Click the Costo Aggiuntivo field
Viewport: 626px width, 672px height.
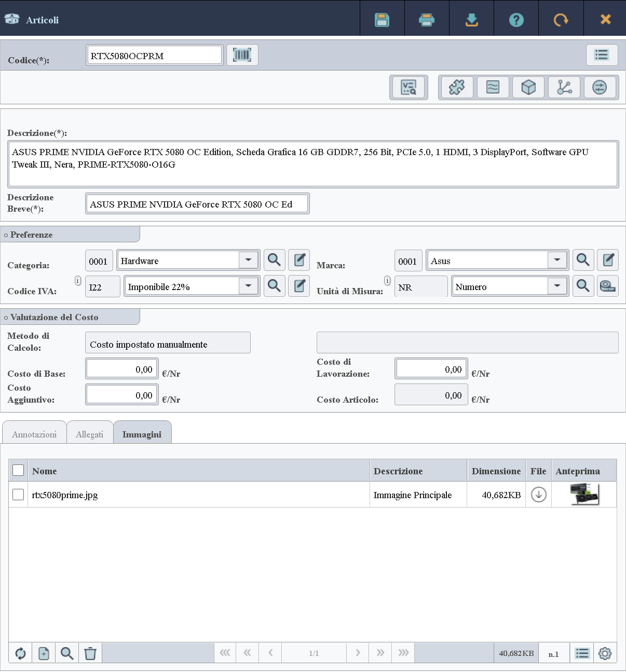coord(122,394)
